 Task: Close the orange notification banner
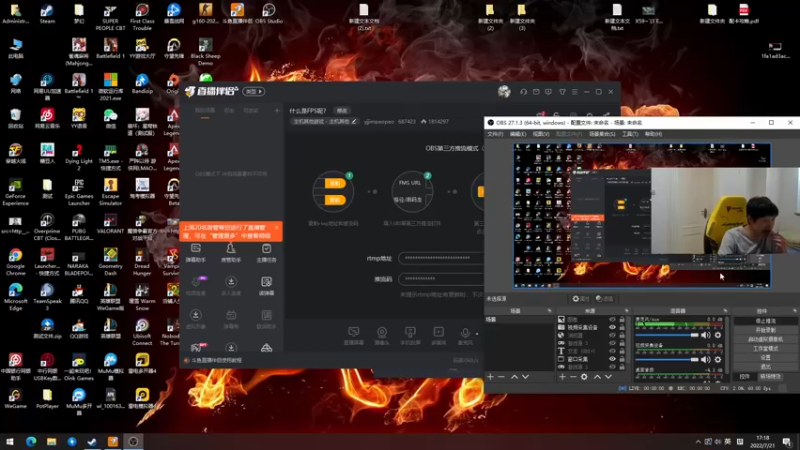(277, 228)
